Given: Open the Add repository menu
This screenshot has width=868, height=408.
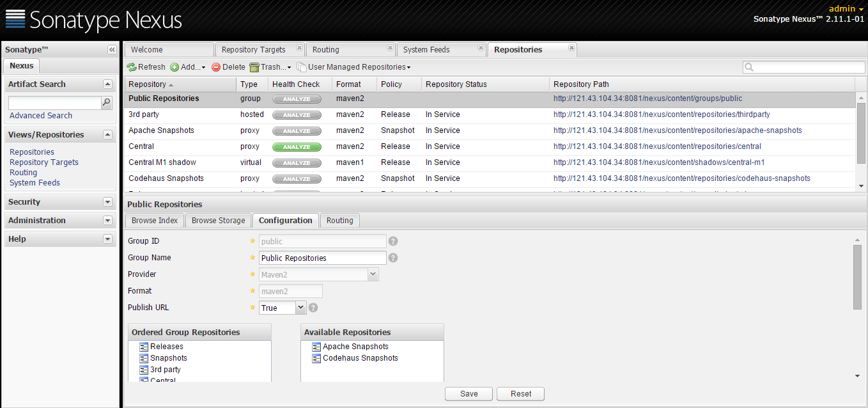Looking at the screenshot, I should pos(188,67).
